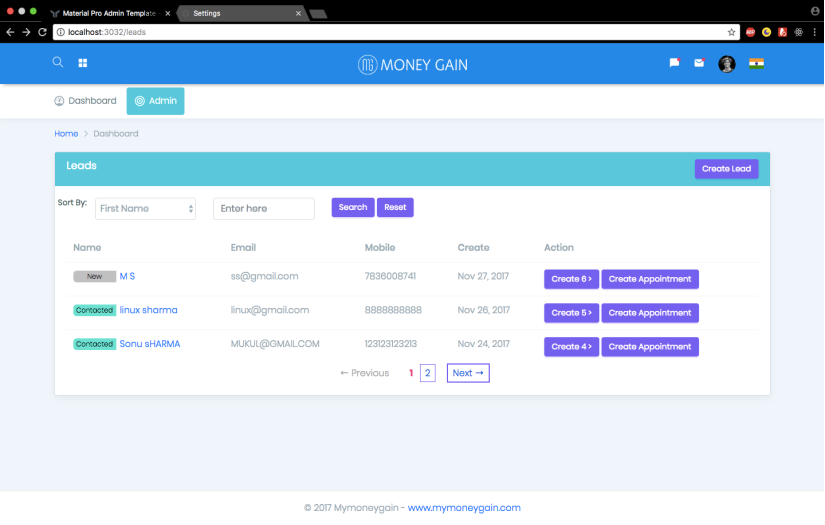
Task: Close the Settings browser tab
Action: click(298, 13)
